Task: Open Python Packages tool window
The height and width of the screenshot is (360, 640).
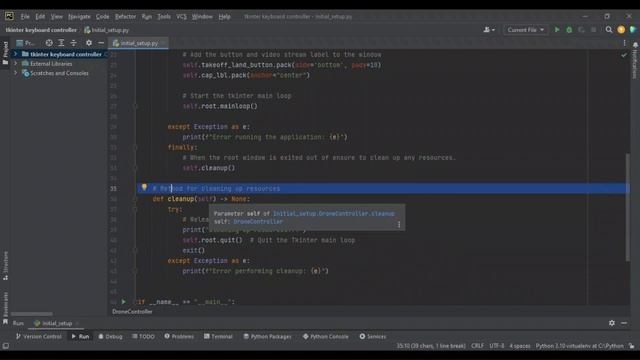Action: tap(267, 336)
